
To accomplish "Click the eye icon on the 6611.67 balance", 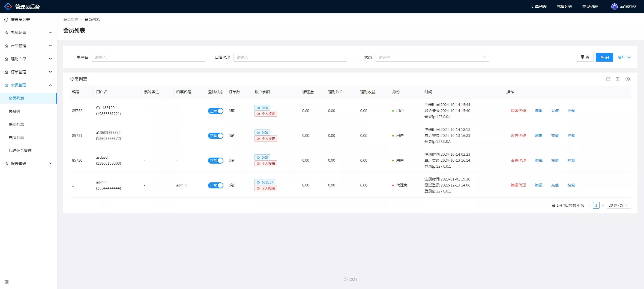I will pos(258,182).
